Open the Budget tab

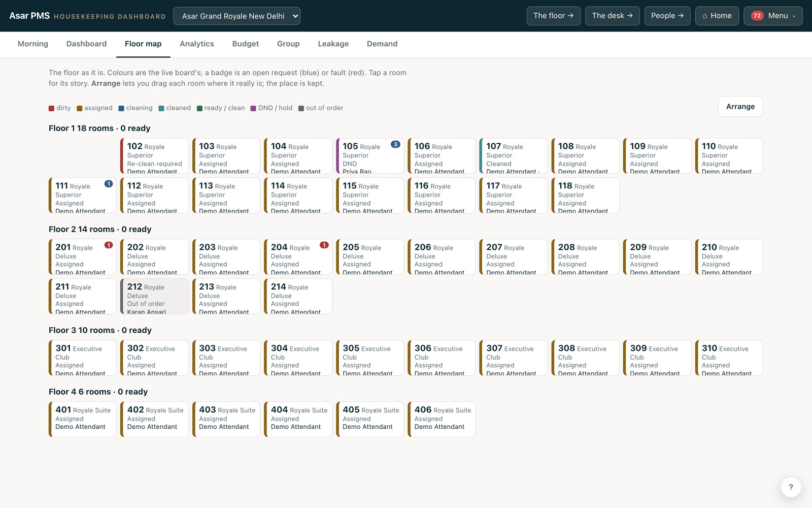246,44
